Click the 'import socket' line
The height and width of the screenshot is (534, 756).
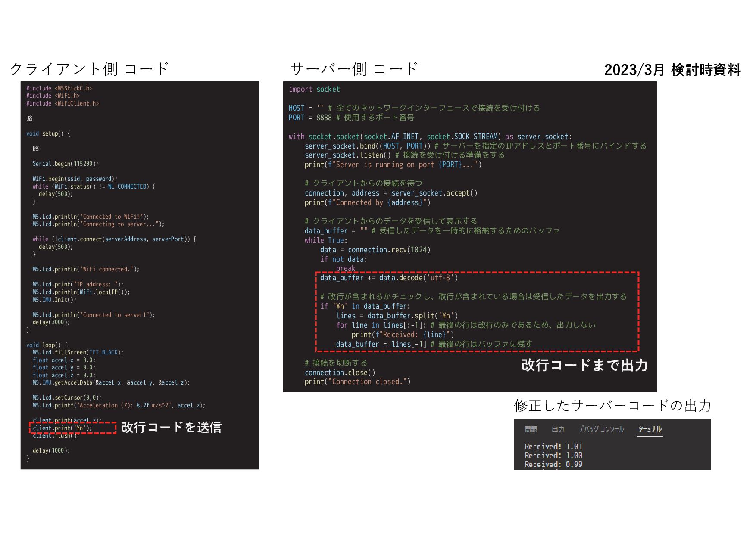(x=314, y=89)
